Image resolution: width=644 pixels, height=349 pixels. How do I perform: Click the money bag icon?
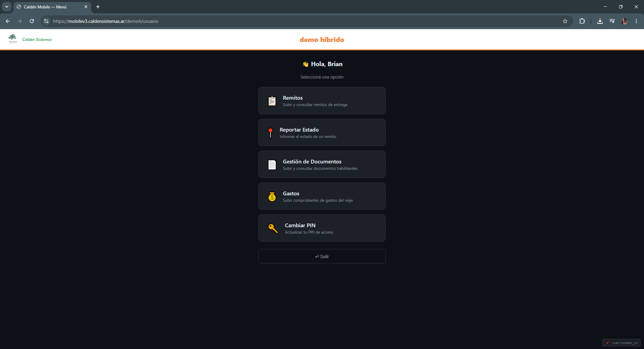click(x=272, y=197)
